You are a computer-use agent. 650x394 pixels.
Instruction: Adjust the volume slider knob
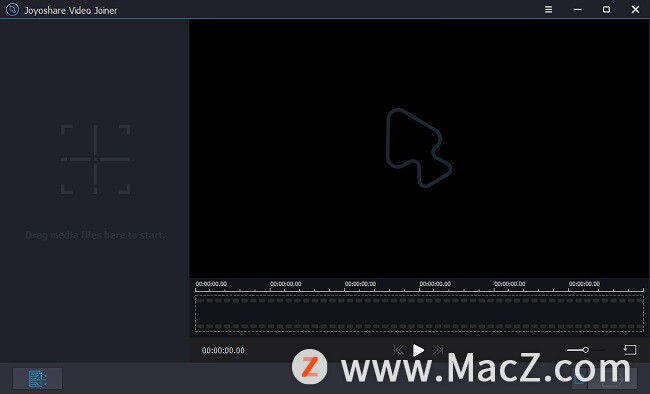[585, 350]
